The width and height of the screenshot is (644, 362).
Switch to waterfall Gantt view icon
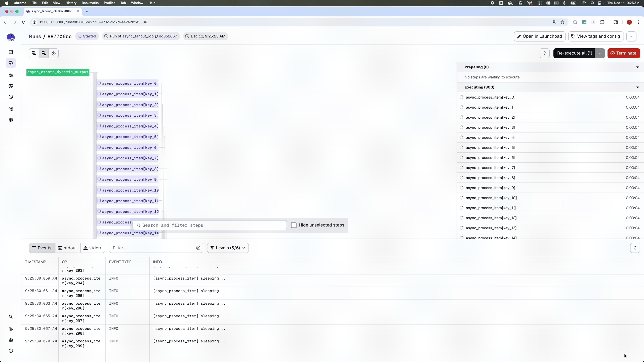44,53
